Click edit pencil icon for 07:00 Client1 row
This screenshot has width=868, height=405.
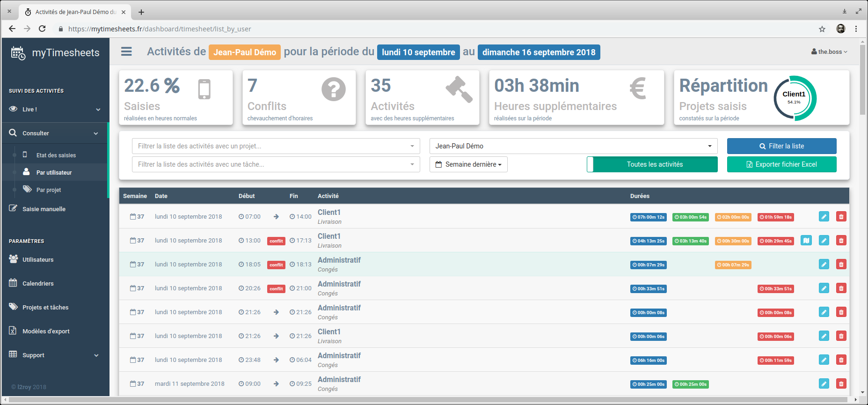pos(824,217)
